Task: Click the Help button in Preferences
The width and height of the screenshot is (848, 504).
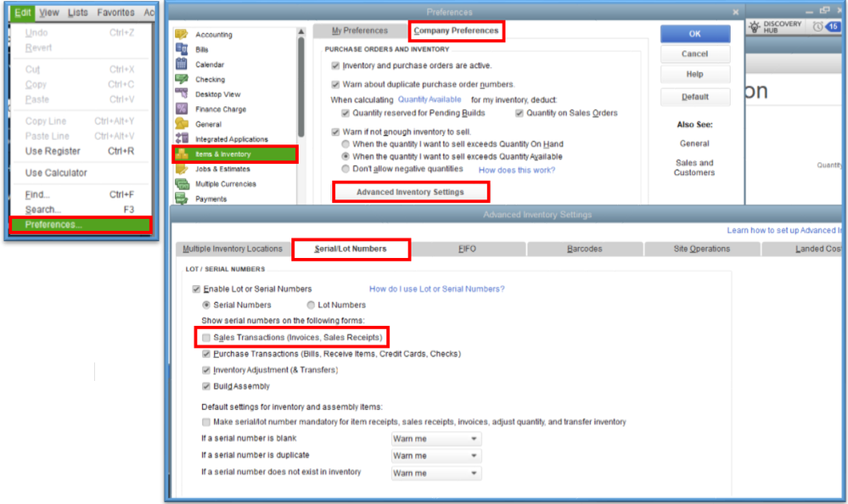Action: (x=695, y=74)
